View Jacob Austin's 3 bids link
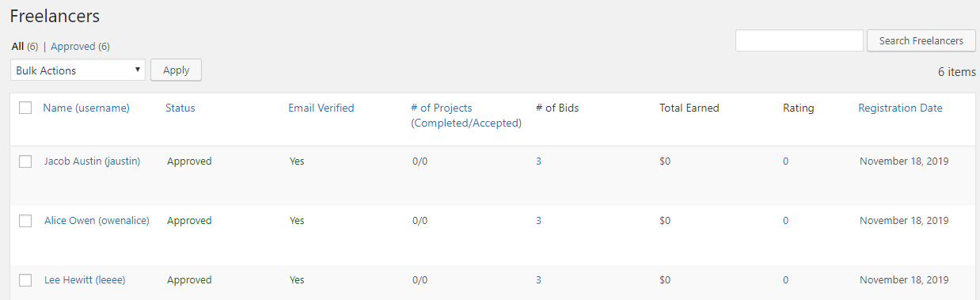Viewport: 980px width, 300px height. (538, 161)
